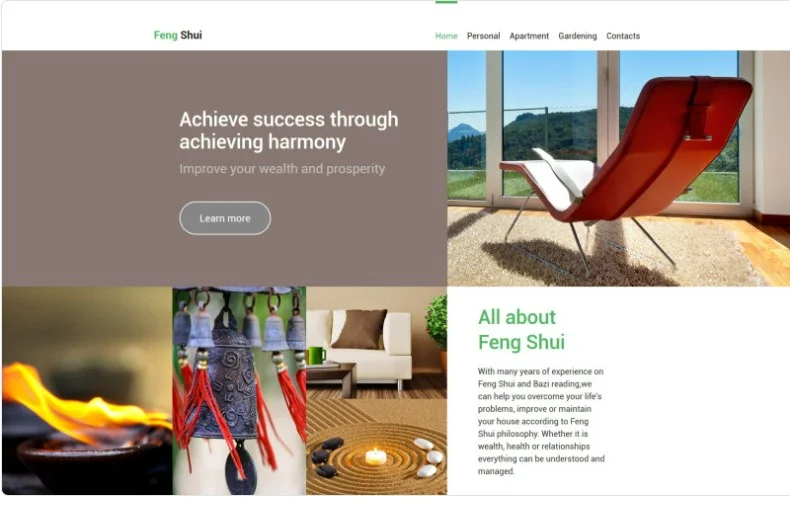The width and height of the screenshot is (790, 530).
Task: Click the Feng Shui site logo
Action: [x=178, y=35]
